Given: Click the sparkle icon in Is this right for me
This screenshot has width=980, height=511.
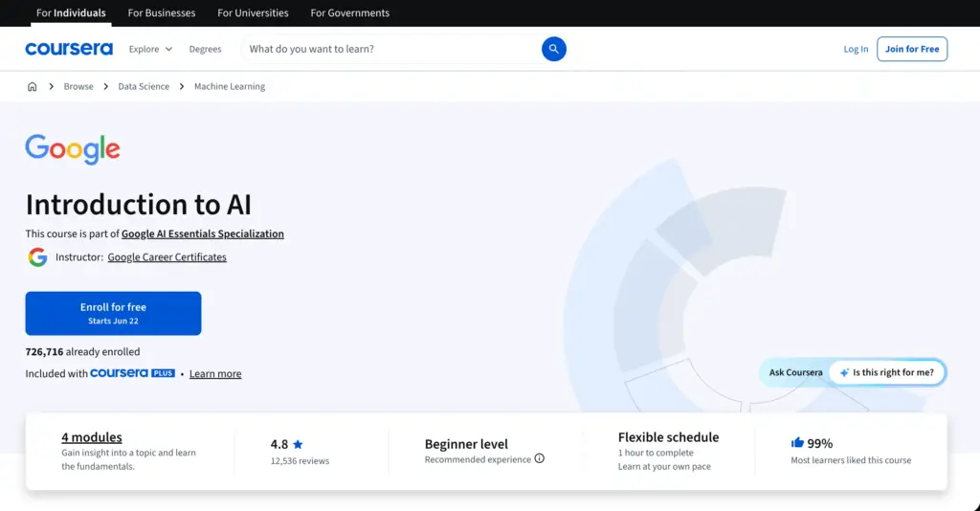Looking at the screenshot, I should (x=844, y=372).
